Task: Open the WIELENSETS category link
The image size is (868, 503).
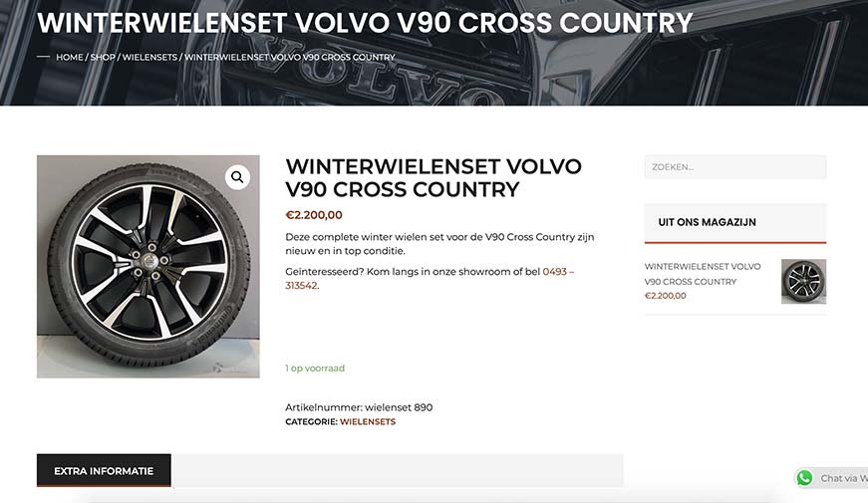Action: [x=368, y=421]
